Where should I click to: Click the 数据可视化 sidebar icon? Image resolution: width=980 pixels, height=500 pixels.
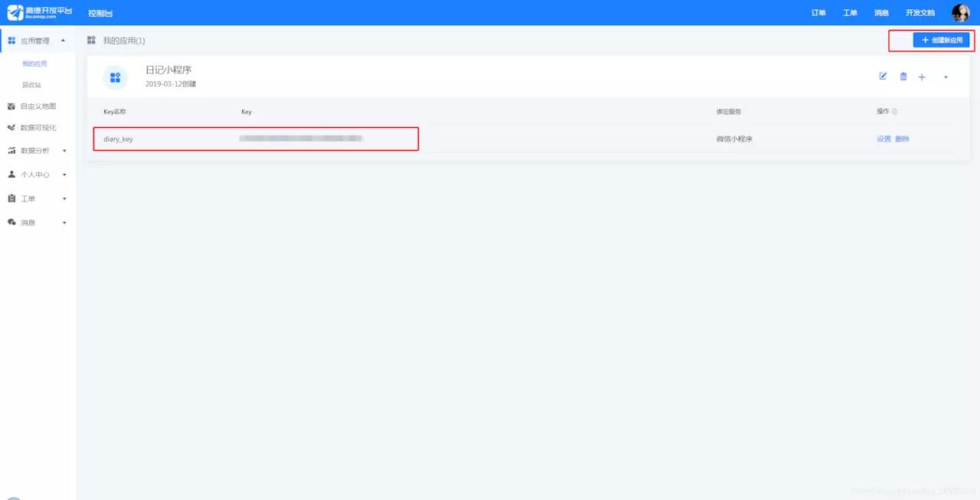click(x=11, y=128)
